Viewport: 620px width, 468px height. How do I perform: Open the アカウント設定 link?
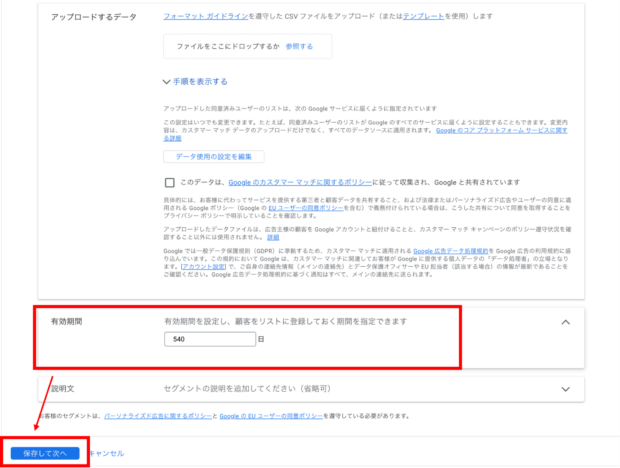[x=204, y=267]
